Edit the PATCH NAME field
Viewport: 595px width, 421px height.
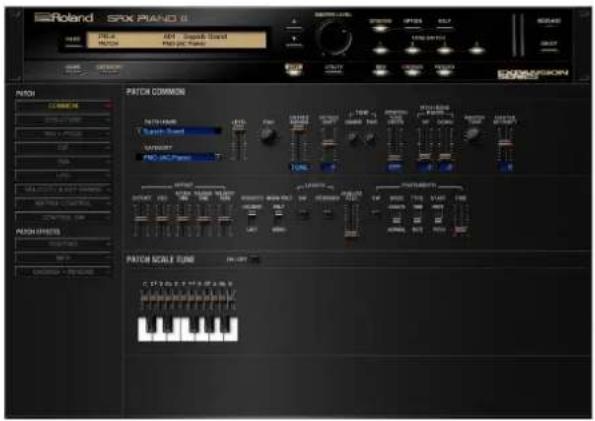(180, 132)
